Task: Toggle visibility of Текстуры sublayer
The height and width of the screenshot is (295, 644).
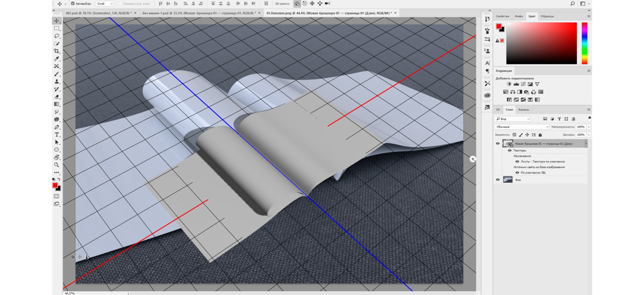Action: (510, 150)
